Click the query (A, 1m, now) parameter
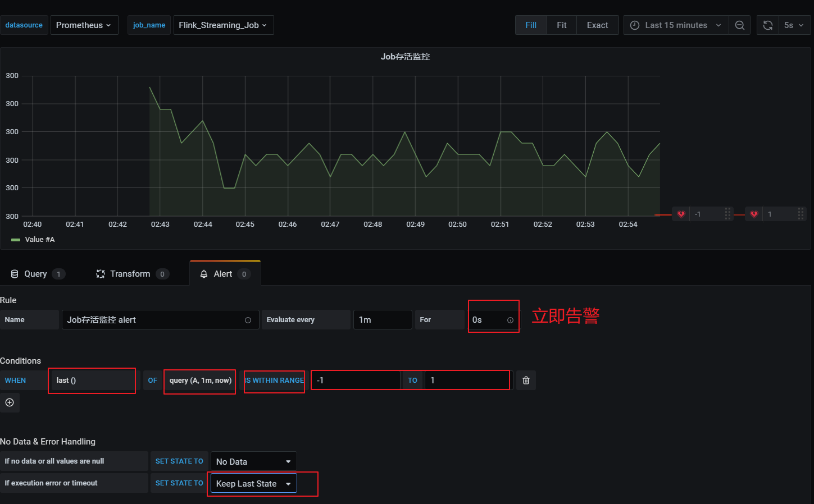Image resolution: width=814 pixels, height=504 pixels. (200, 381)
